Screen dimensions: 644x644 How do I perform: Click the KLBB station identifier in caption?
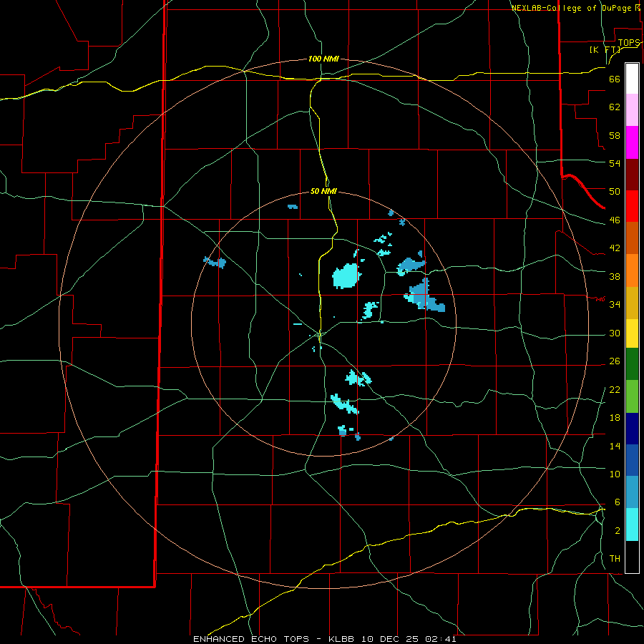tap(343, 639)
